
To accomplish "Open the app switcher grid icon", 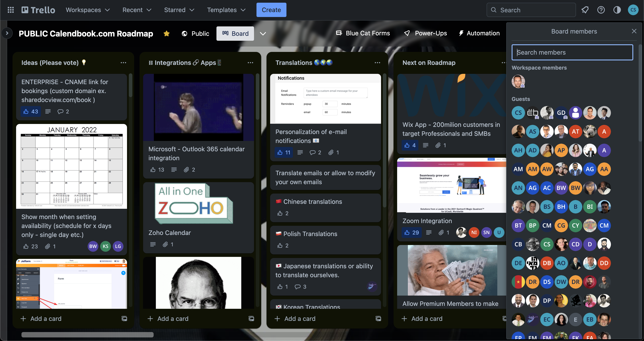I will pyautogui.click(x=11, y=10).
